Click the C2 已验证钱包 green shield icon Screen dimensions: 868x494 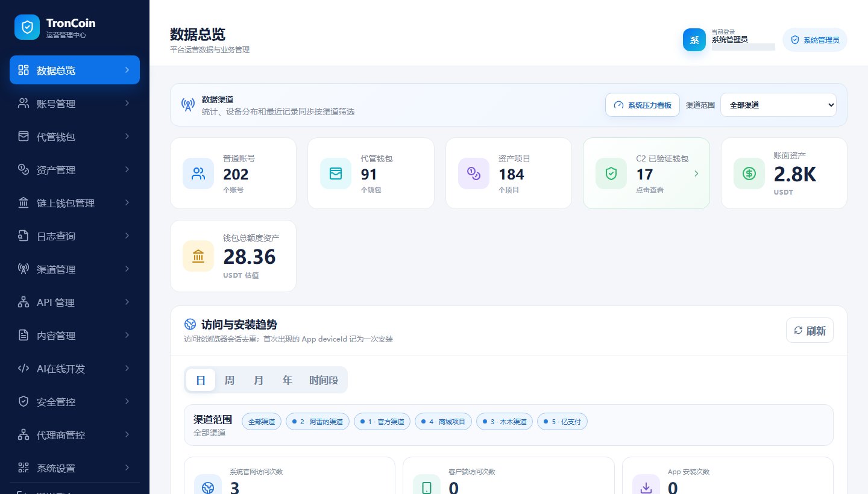[x=611, y=174]
